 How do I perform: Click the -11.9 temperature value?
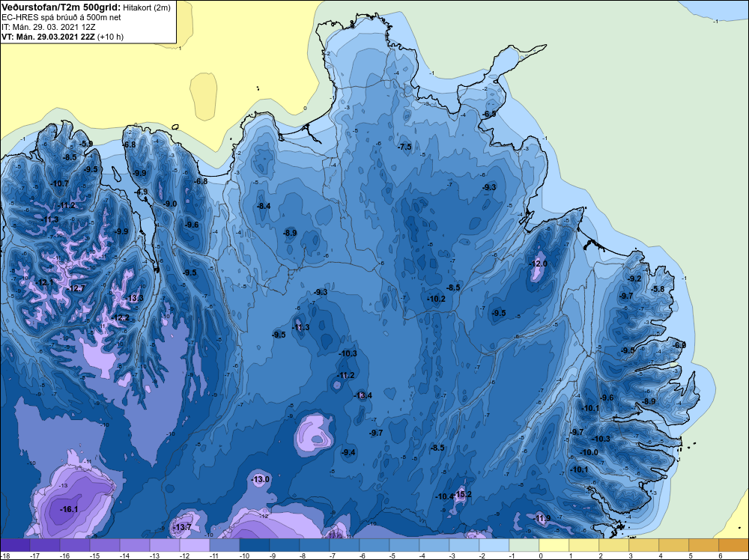pyautogui.click(x=542, y=519)
